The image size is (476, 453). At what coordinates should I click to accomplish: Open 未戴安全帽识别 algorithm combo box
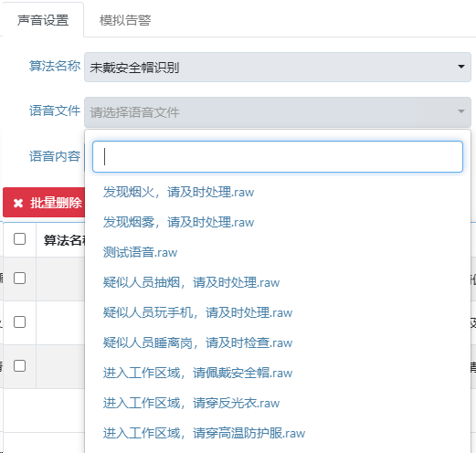pyautogui.click(x=278, y=67)
